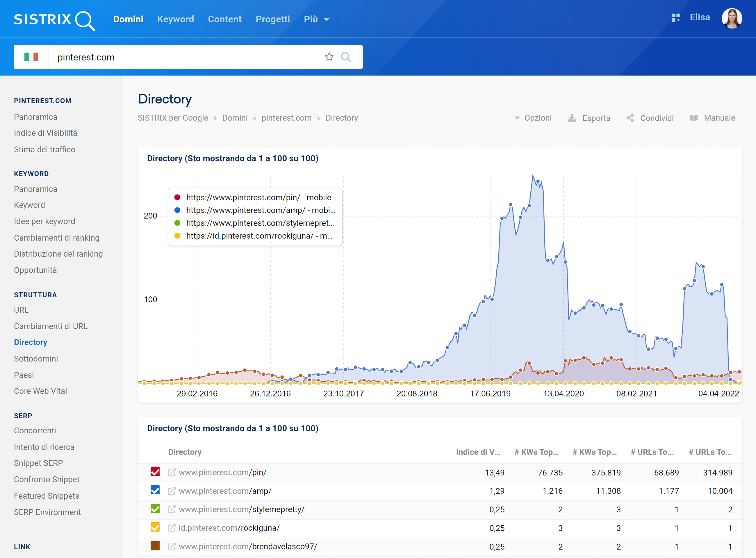The width and height of the screenshot is (756, 558).
Task: Open Featured Snippets in sidebar
Action: pyautogui.click(x=47, y=496)
